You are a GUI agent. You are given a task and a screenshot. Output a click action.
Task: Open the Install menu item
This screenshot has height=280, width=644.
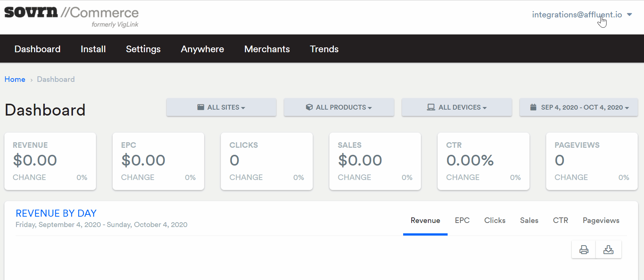coord(93,49)
